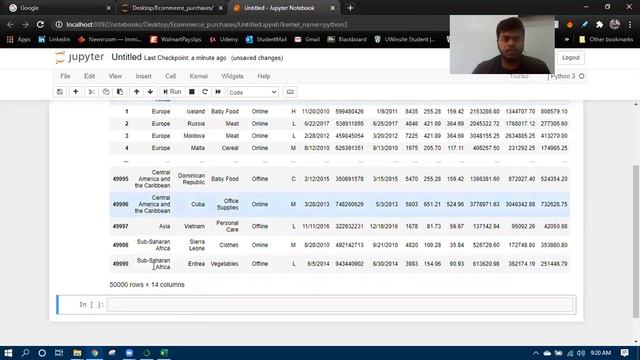Move the selected cell down
This screenshot has height=360, width=640.
coord(150,92)
